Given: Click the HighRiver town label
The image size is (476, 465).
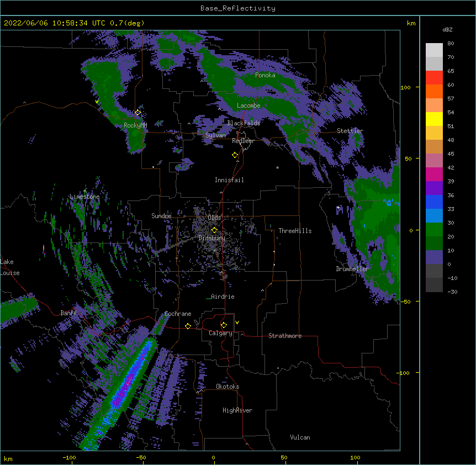Looking at the screenshot, I should [237, 410].
